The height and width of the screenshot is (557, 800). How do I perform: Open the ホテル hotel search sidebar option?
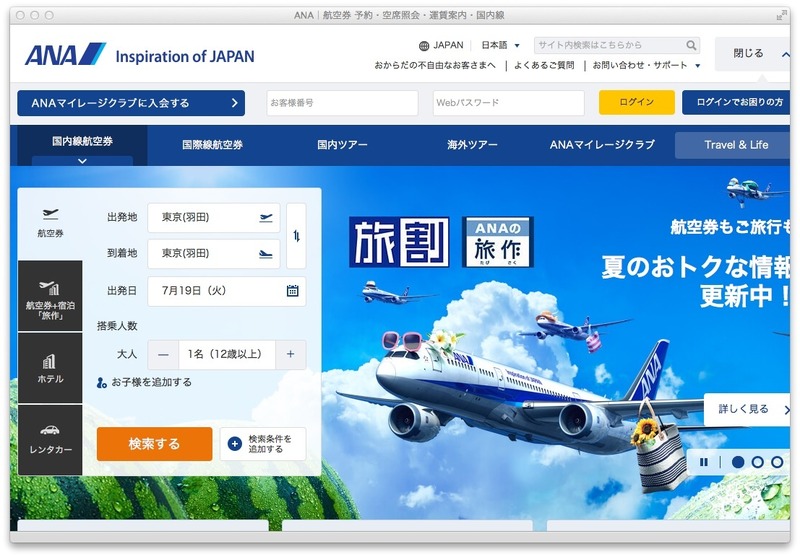pyautogui.click(x=50, y=368)
